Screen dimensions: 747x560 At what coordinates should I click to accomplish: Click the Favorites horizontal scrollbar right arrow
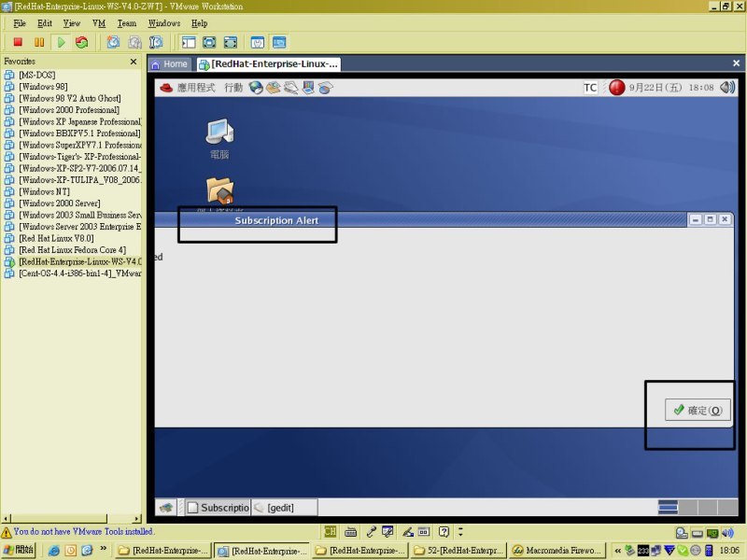point(137,518)
